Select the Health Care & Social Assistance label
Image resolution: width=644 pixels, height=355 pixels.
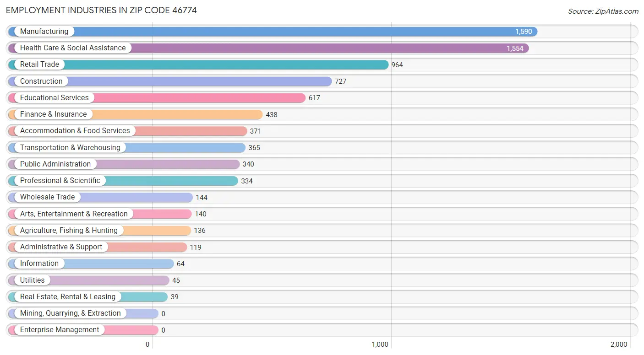click(x=73, y=48)
